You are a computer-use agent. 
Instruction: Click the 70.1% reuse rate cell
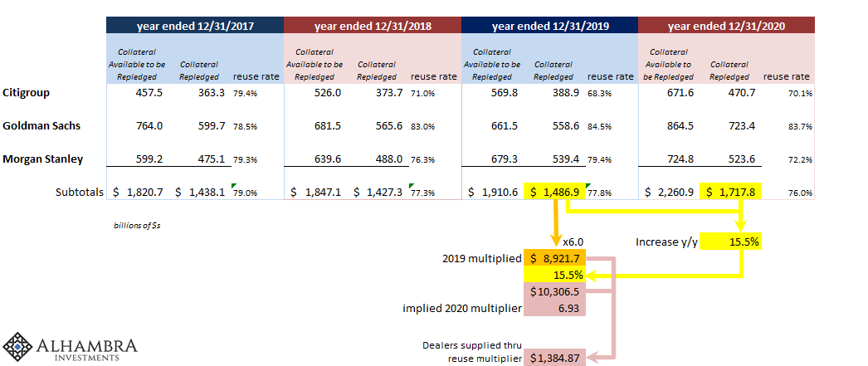coord(801,94)
